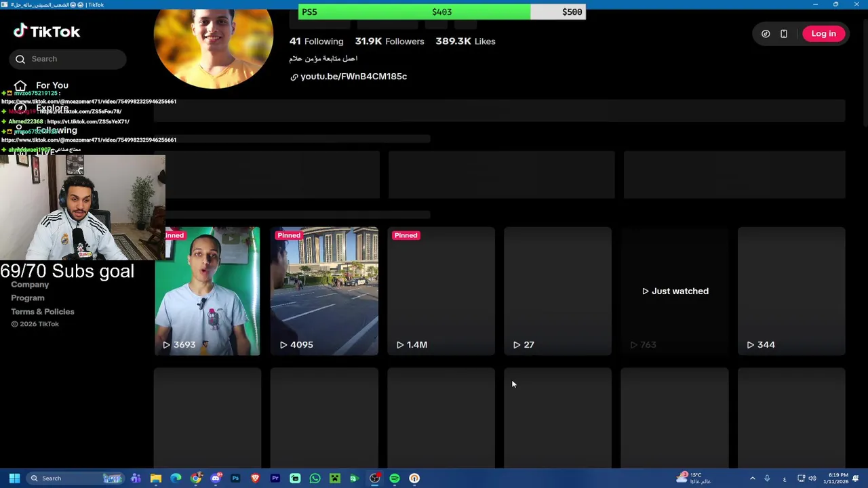Screen dimensions: 868x488
Task: Click the magnifier icon in TikTok search
Action: (x=20, y=59)
